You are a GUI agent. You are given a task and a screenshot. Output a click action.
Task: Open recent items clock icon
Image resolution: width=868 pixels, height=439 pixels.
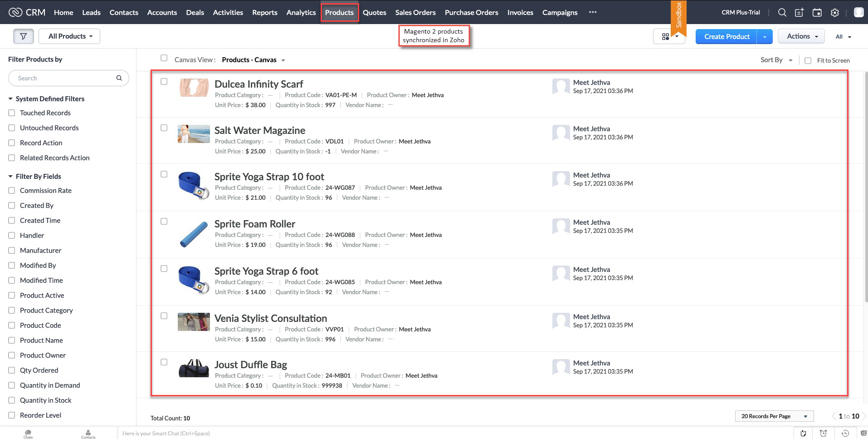(x=846, y=433)
